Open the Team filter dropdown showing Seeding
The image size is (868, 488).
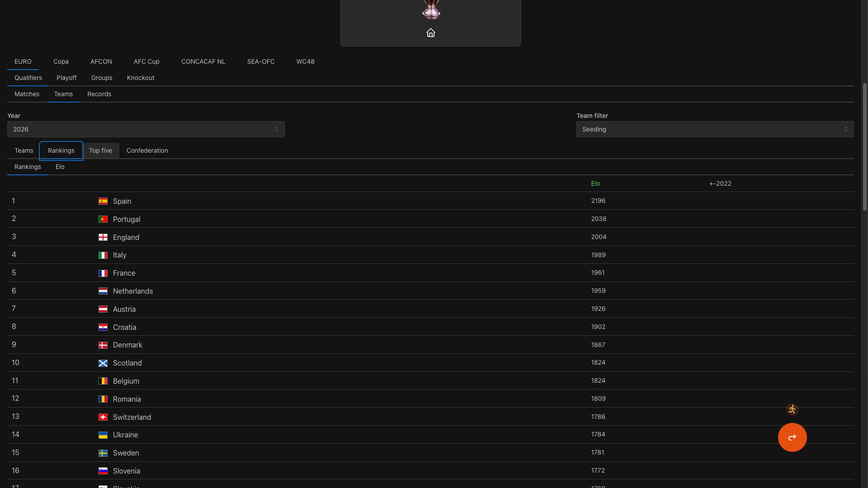[715, 129]
